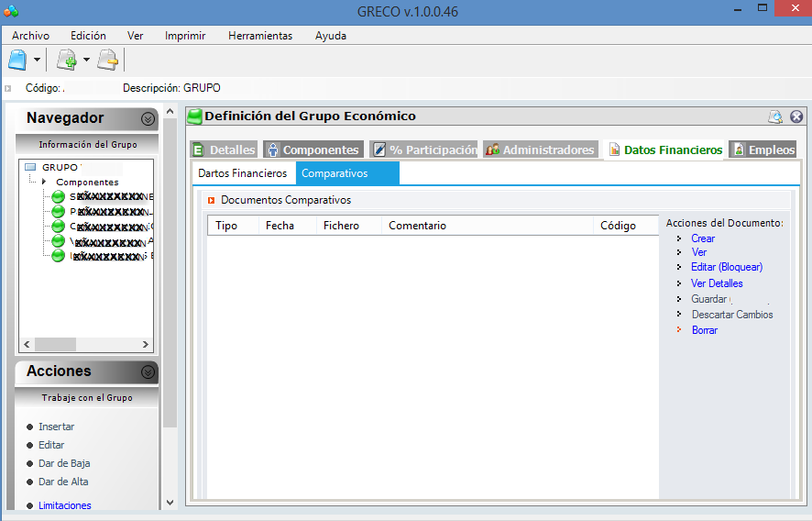Click the GRECO application icon in title bar
Screen dimensions: 812x521
[10, 11]
